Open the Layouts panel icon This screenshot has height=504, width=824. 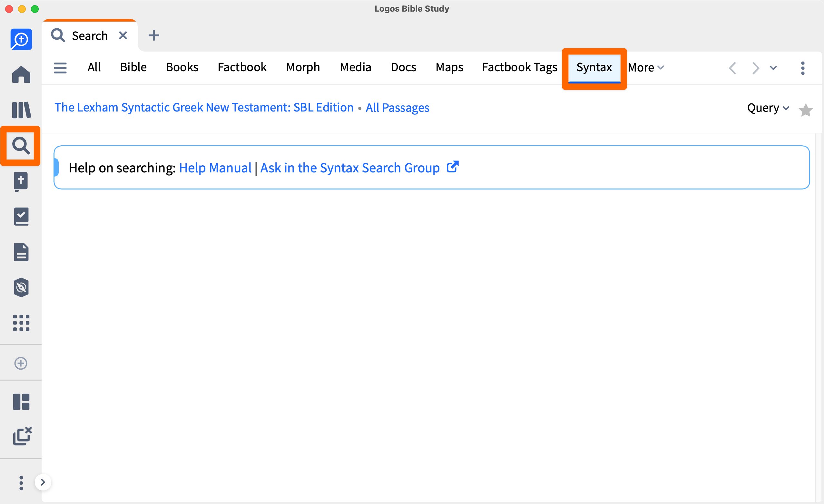coord(21,402)
